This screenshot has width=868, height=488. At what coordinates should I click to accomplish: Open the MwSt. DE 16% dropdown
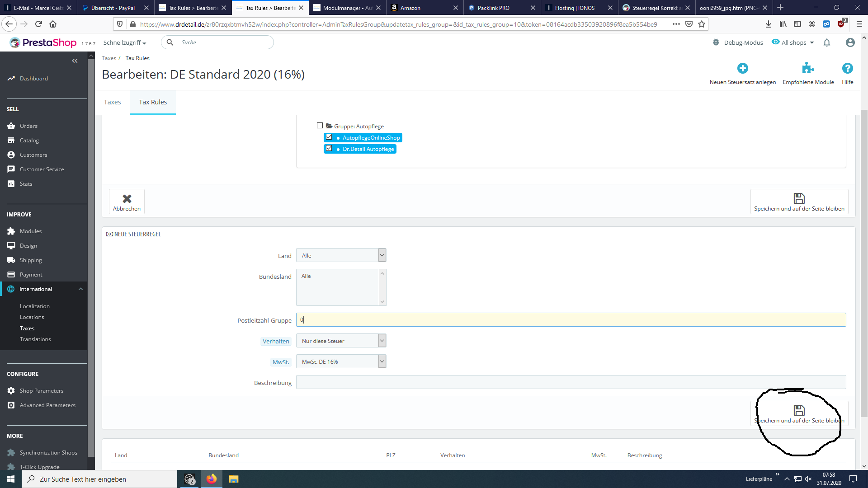point(341,361)
